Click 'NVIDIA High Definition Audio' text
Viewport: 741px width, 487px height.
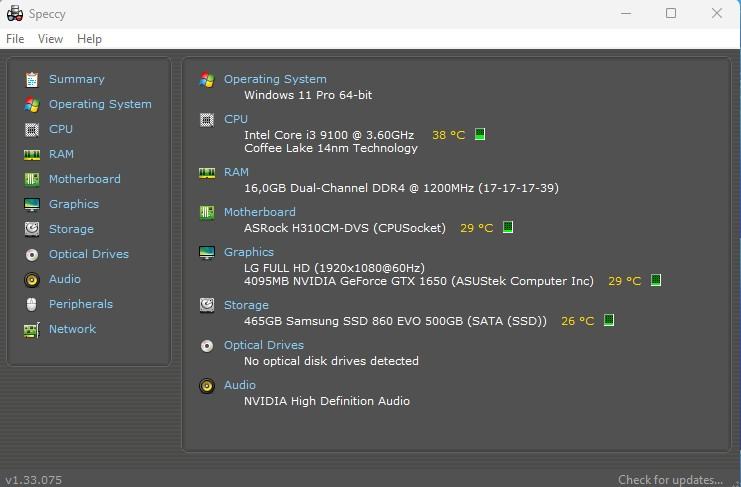coord(327,401)
